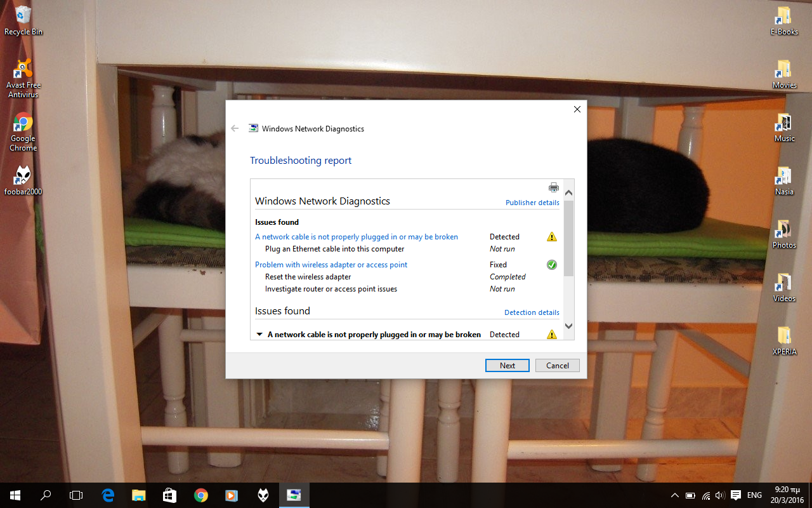812x508 pixels.
Task: Open the Publisher details link
Action: [532, 203]
